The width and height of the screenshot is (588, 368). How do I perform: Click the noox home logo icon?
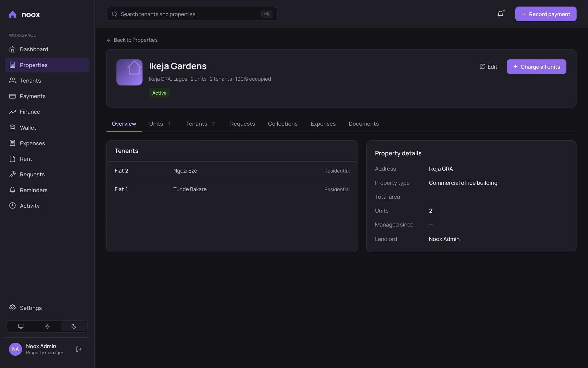point(13,14)
